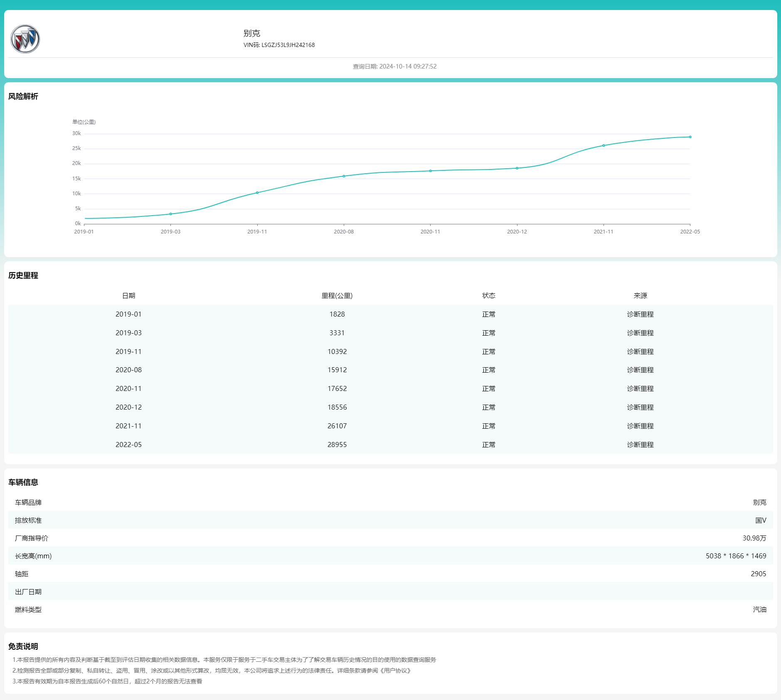This screenshot has width=781, height=700.
Task: Select the 2022-05 date cell in table
Action: [x=128, y=445]
